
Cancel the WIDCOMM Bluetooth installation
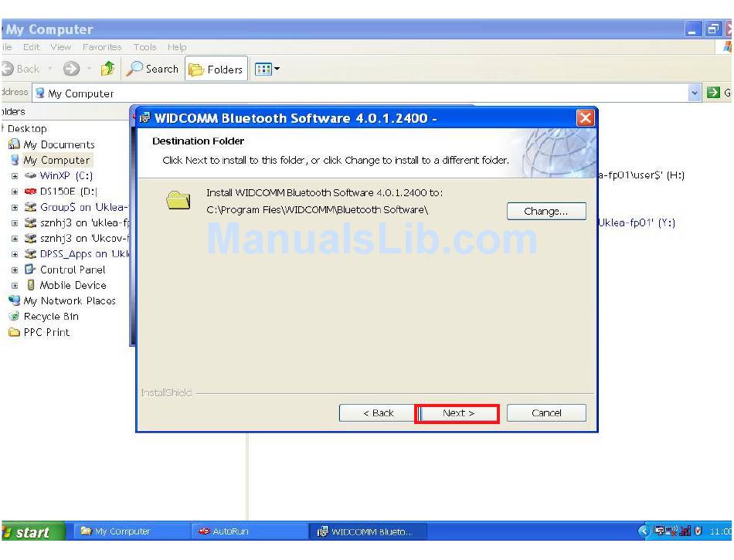(x=546, y=413)
